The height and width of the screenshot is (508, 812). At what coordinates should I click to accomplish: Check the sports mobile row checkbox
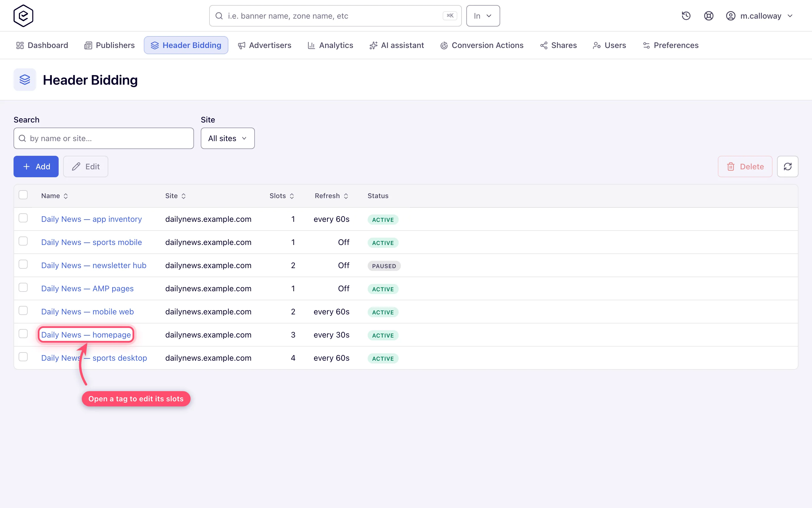(23, 241)
